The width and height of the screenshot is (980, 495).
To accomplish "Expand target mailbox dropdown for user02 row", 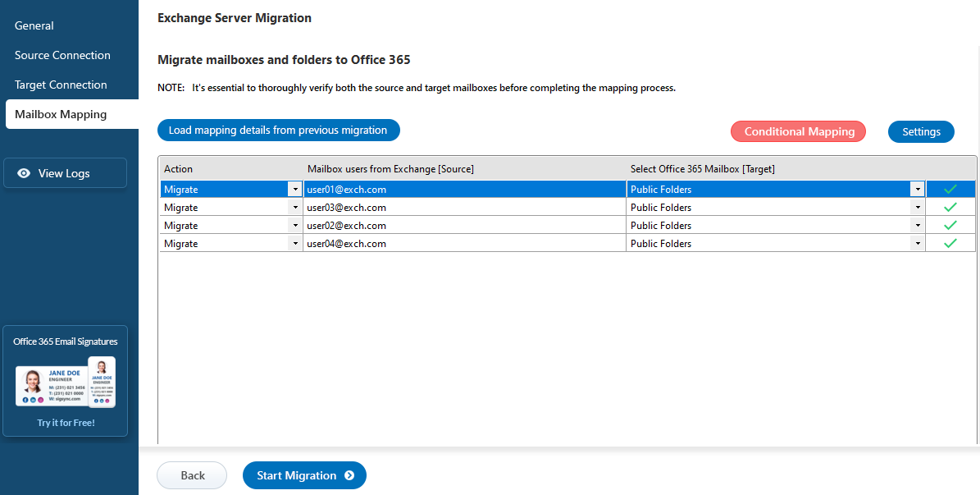I will tap(918, 226).
